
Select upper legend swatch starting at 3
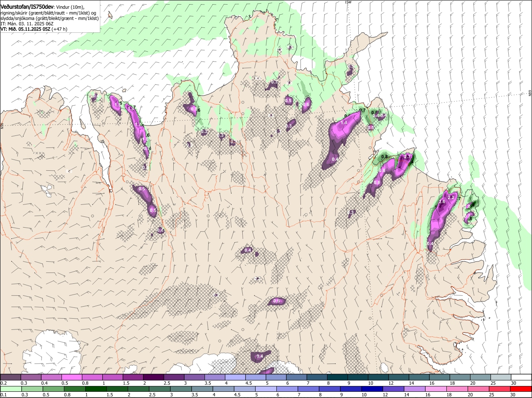pyautogui.click(x=194, y=377)
